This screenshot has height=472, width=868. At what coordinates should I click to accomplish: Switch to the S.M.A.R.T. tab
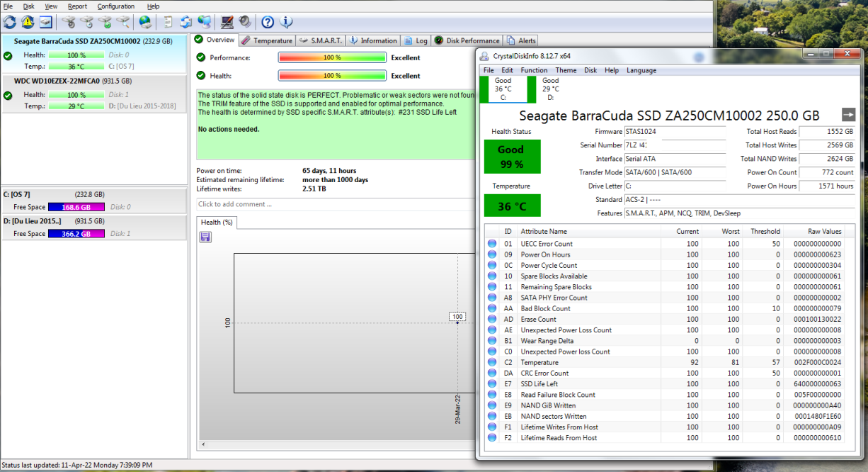click(x=321, y=40)
